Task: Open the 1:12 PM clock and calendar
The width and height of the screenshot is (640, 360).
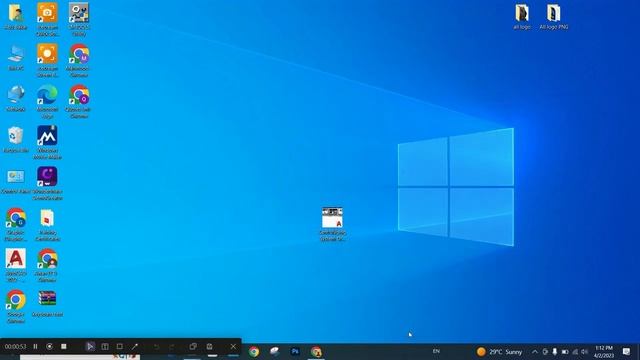Action: click(x=604, y=351)
